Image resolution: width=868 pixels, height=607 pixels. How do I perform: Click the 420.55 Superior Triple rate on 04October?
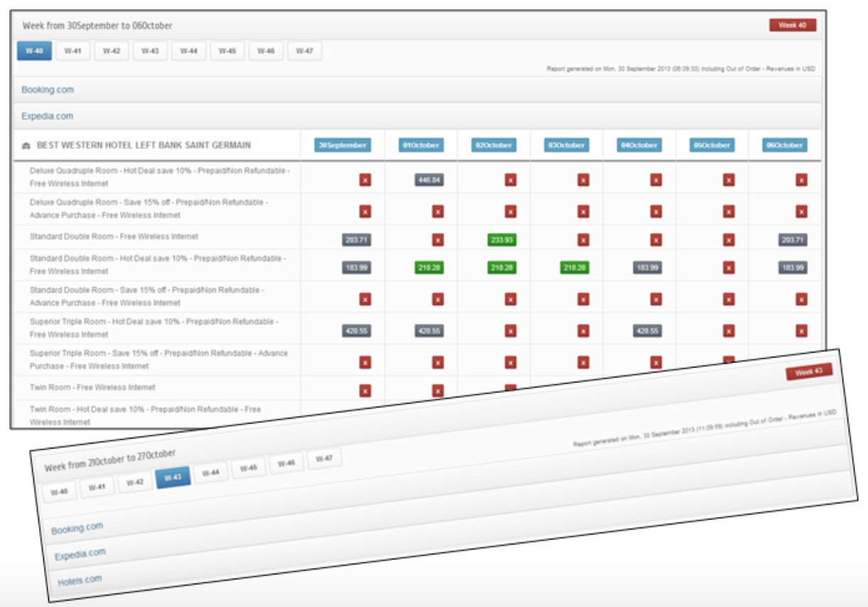(x=646, y=331)
